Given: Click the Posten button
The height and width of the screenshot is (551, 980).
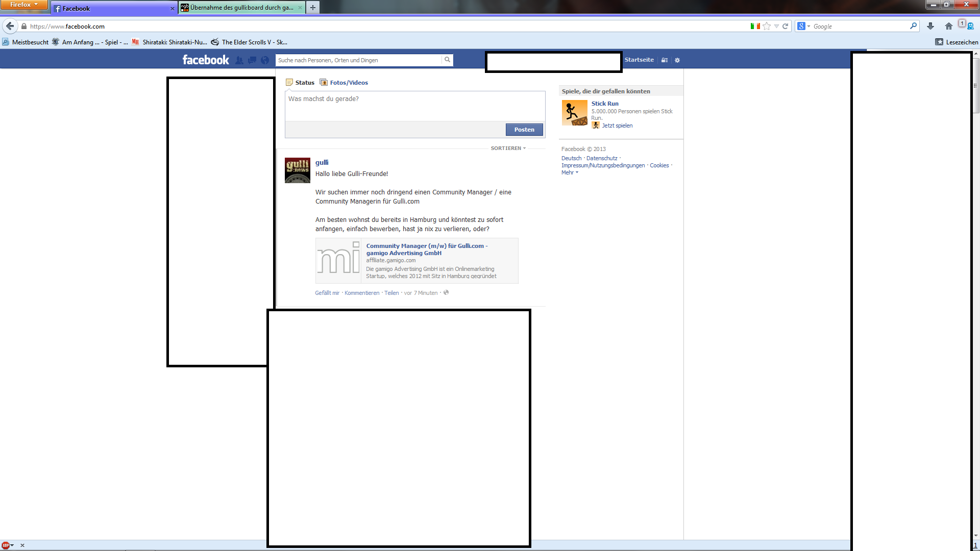Looking at the screenshot, I should coord(524,130).
